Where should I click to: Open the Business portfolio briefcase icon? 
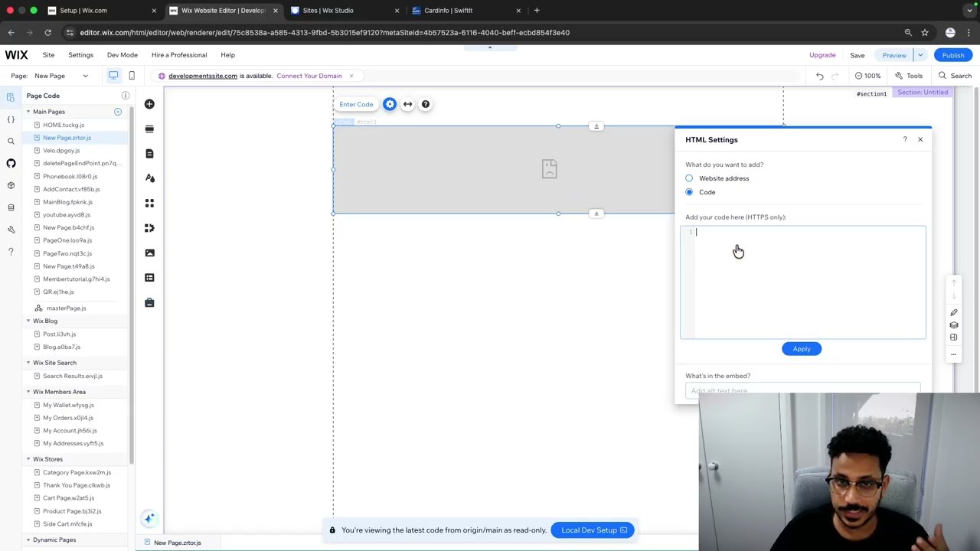point(149,303)
